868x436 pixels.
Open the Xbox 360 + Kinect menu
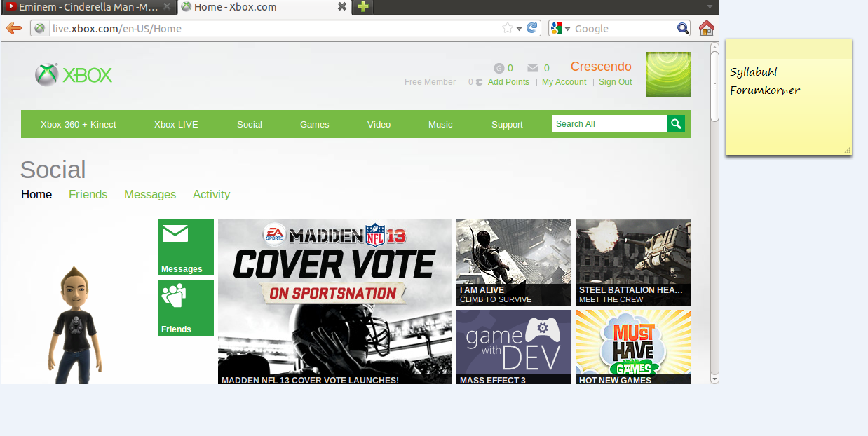(79, 124)
